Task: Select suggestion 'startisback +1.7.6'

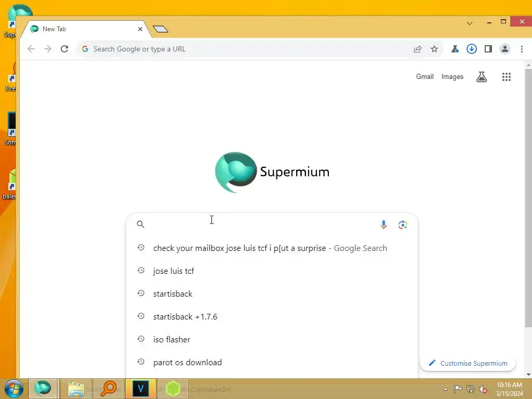Action: [272, 316]
